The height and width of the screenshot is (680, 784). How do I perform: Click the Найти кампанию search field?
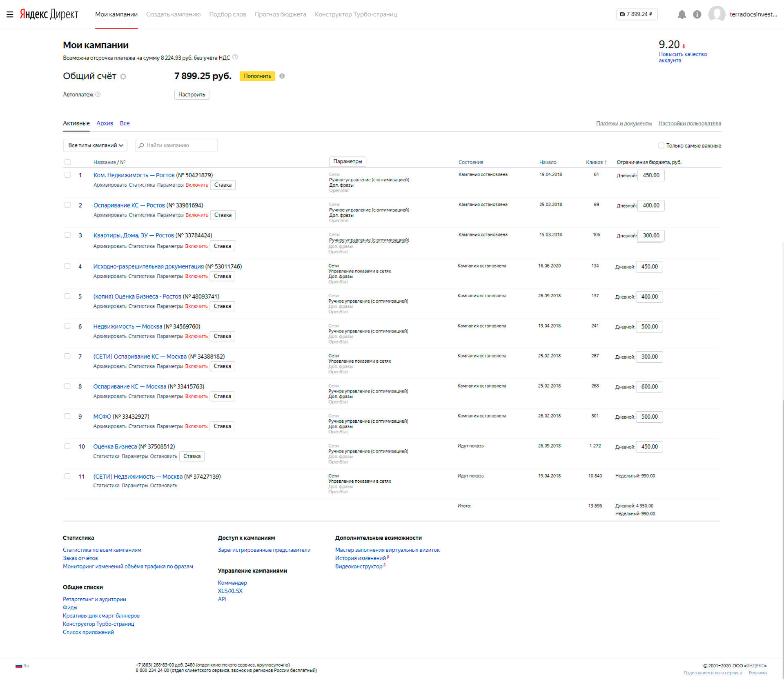point(177,145)
